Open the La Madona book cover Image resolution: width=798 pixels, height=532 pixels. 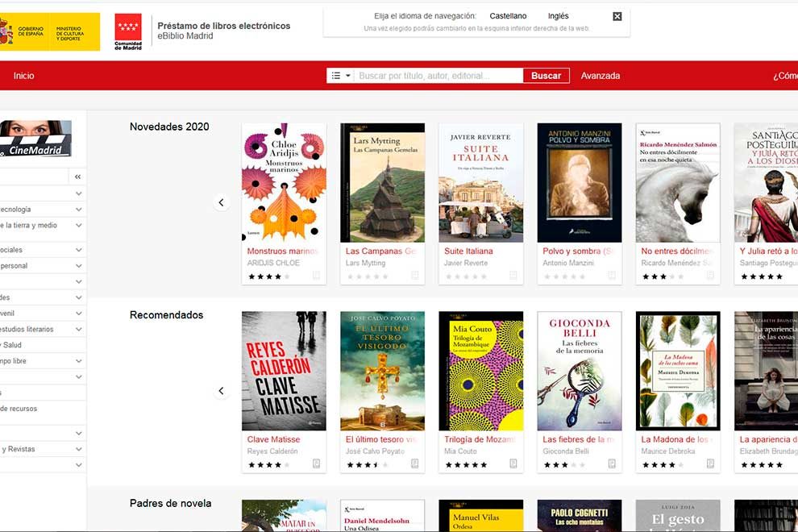tap(678, 371)
